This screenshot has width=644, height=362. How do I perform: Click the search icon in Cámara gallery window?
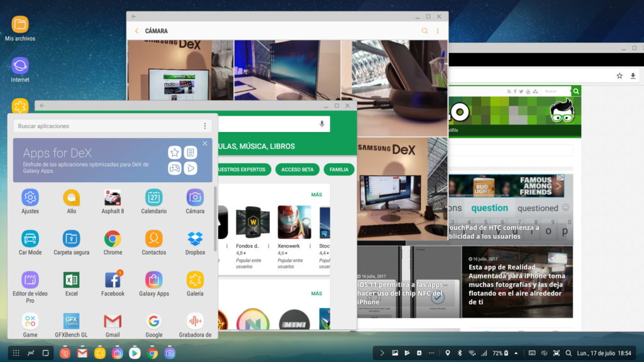pos(425,31)
